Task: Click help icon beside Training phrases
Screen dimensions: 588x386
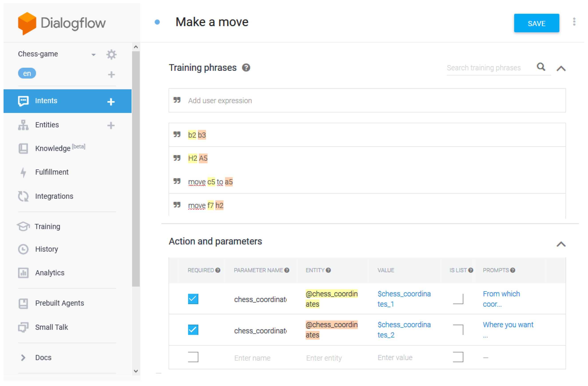Action: [x=246, y=68]
